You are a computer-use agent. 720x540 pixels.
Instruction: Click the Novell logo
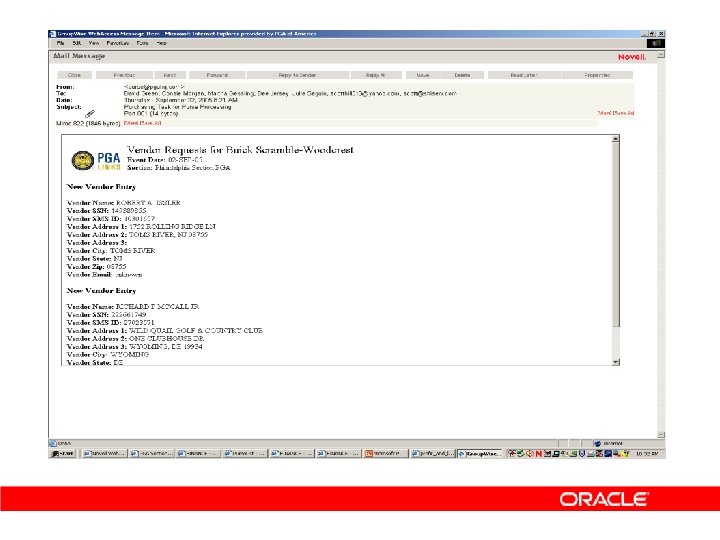[631, 57]
